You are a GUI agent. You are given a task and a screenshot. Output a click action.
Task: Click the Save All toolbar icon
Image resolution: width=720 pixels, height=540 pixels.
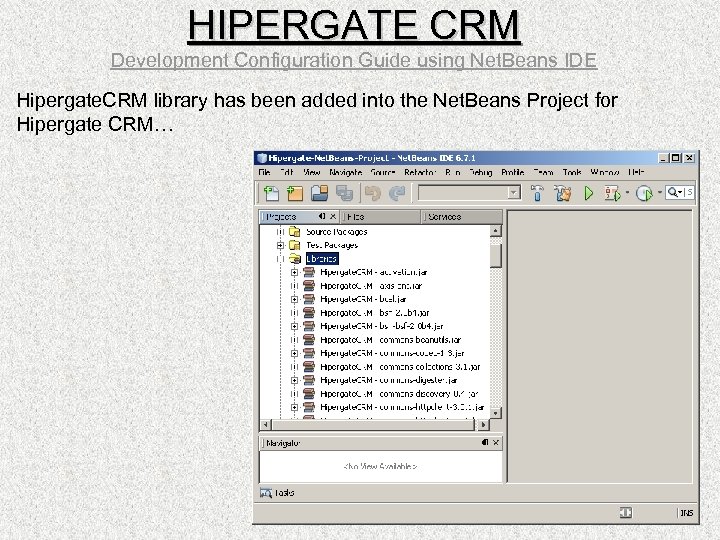coord(344,193)
